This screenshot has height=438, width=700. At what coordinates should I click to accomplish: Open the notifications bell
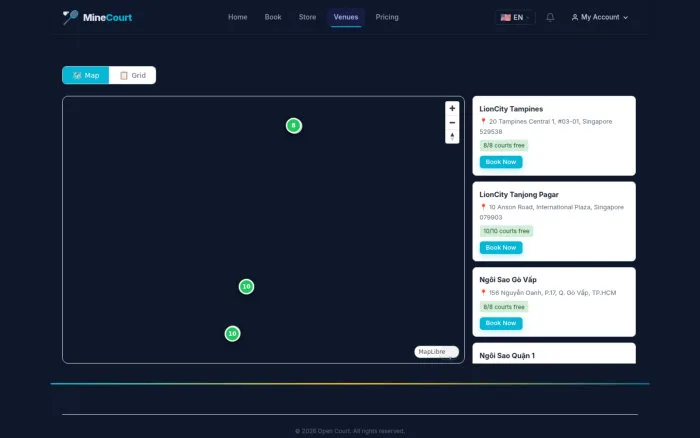coord(550,17)
